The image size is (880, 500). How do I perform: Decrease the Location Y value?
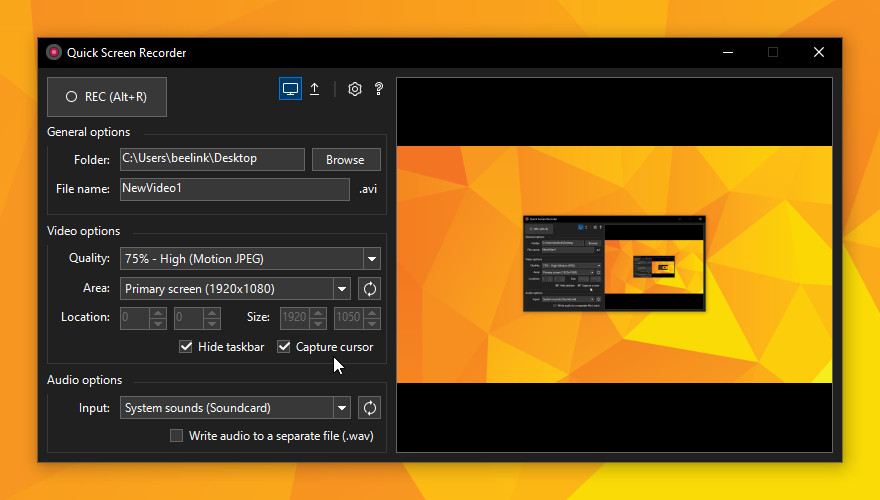click(212, 323)
